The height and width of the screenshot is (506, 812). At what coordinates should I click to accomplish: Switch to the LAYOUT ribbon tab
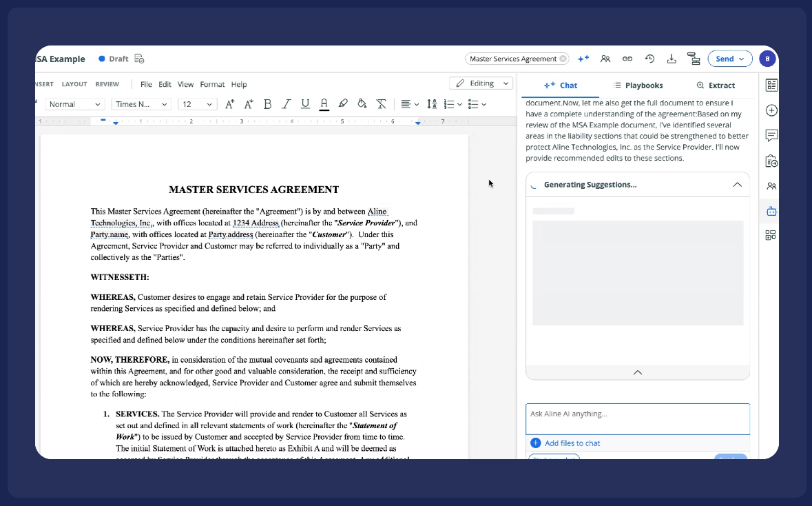(74, 84)
